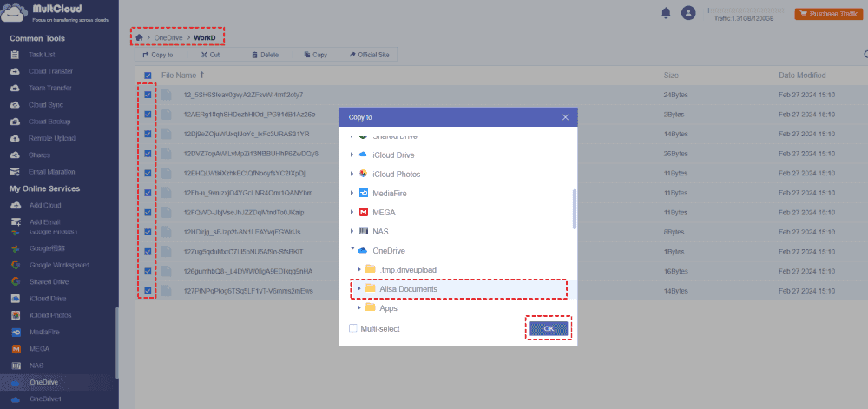Select MEGA icon in sidebar
Viewport: 868px width, 409px height.
16,349
